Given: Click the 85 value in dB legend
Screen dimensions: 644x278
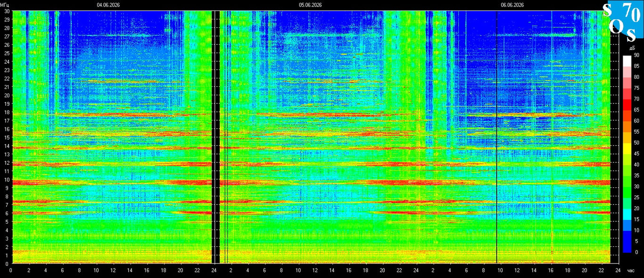Looking at the screenshot, I should pyautogui.click(x=636, y=66).
